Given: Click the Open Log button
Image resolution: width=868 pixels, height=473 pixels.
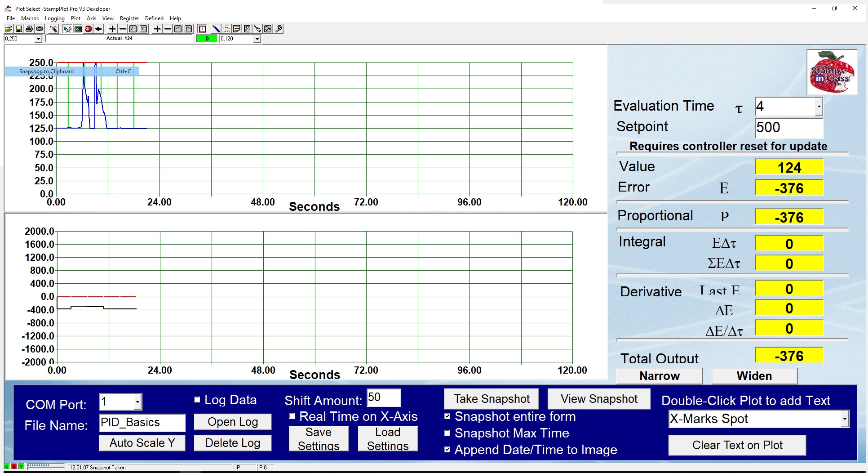Looking at the screenshot, I should [233, 422].
